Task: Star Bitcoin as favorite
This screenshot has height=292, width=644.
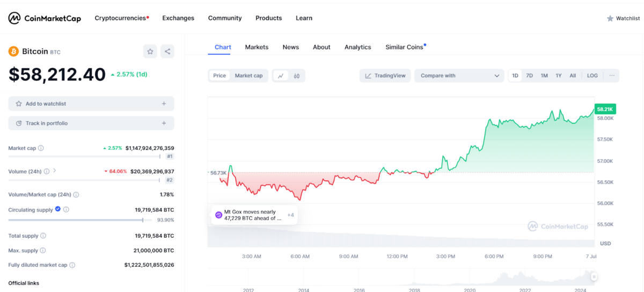Action: point(150,52)
